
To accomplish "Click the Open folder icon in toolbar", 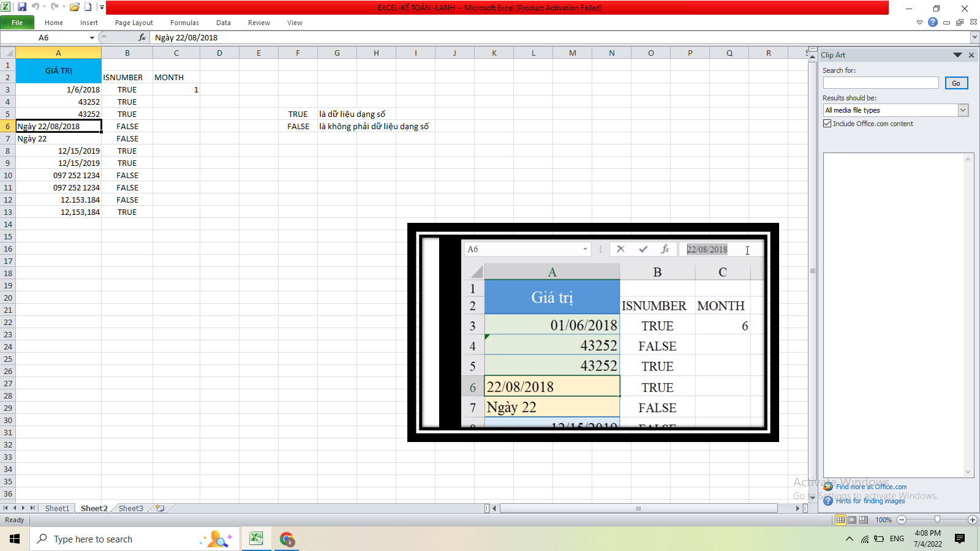I will click(x=74, y=7).
